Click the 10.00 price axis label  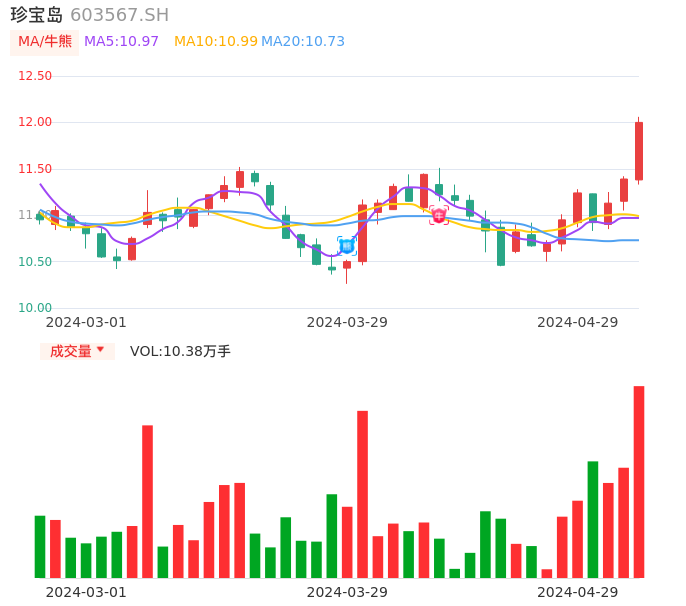35,308
